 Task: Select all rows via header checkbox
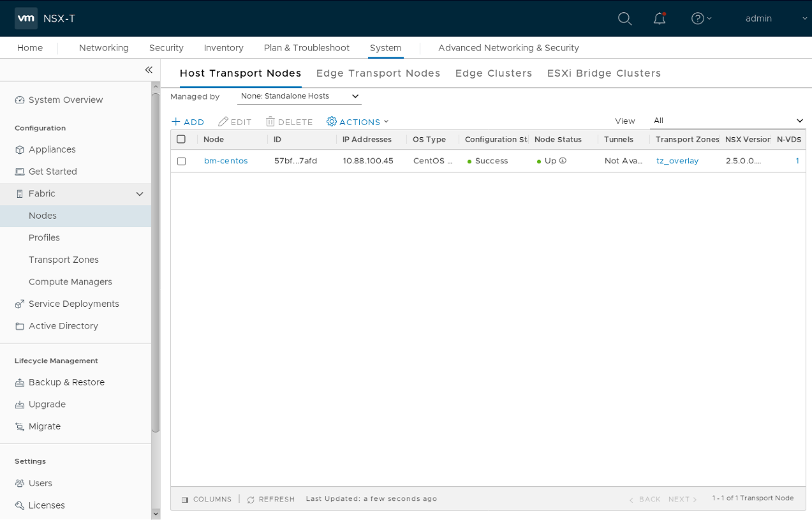point(181,139)
